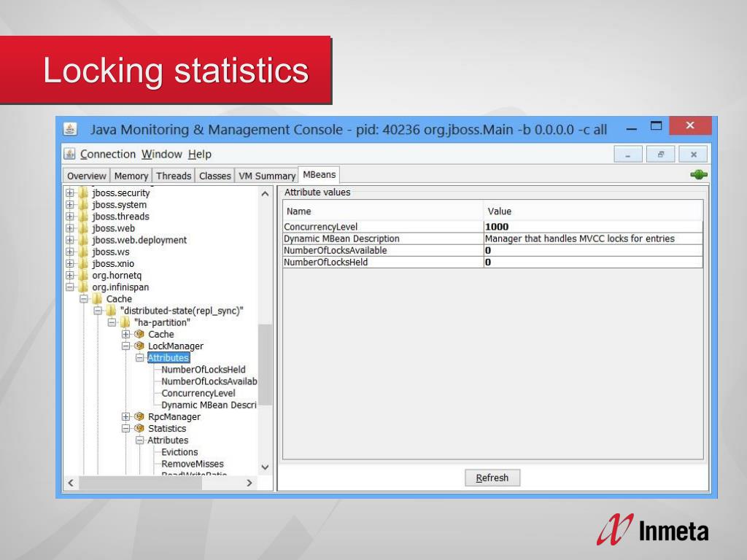Click the Statistics MBean icon
The image size is (747, 560).
[x=139, y=429]
